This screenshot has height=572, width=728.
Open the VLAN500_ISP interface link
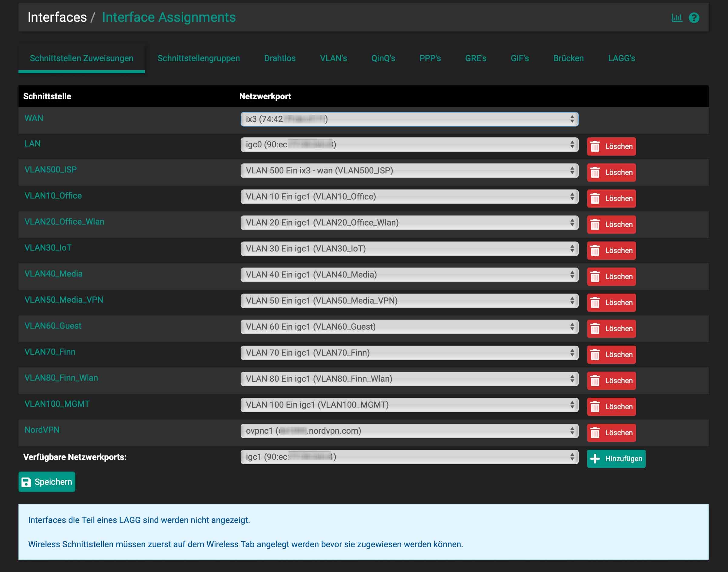point(51,169)
